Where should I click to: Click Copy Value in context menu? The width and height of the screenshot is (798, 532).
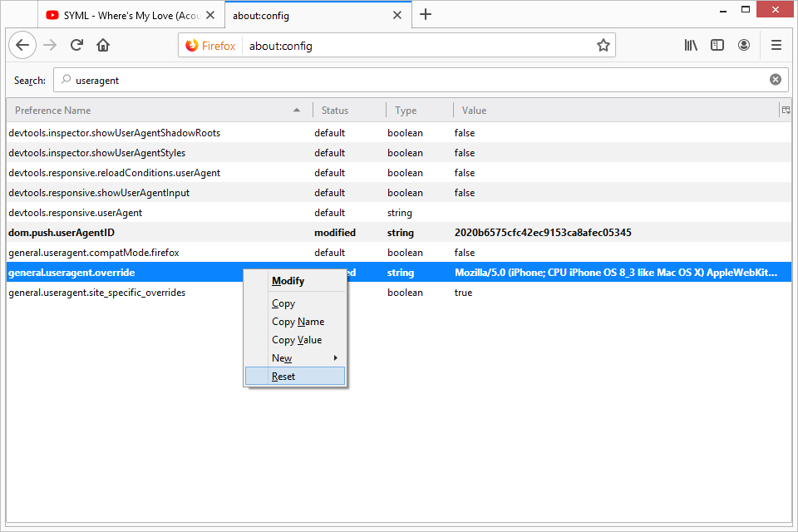pyautogui.click(x=296, y=340)
